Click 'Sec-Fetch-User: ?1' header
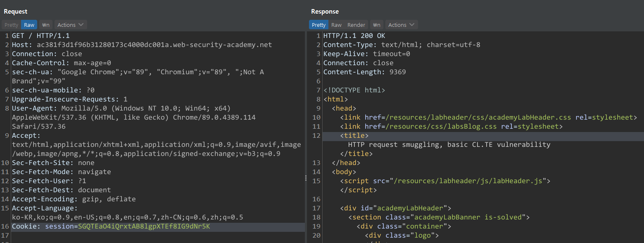This screenshot has height=243, width=644. (x=49, y=181)
